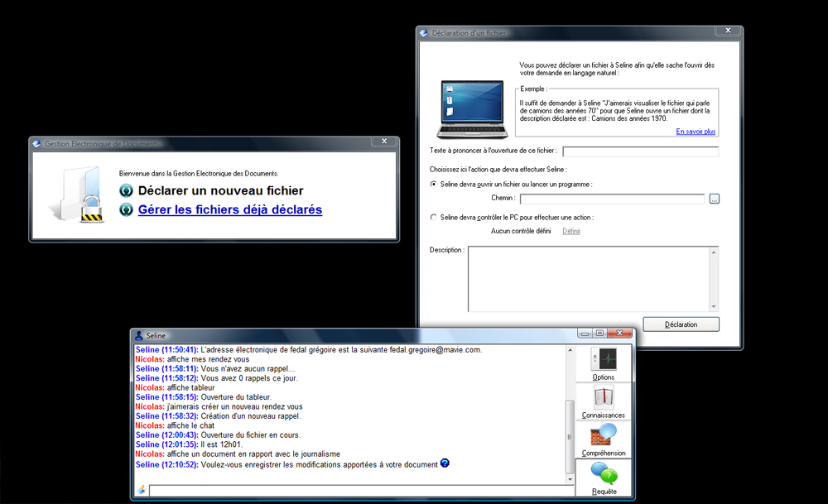Click the green arrow beside Déclarer un nouveau fichier

(x=127, y=190)
